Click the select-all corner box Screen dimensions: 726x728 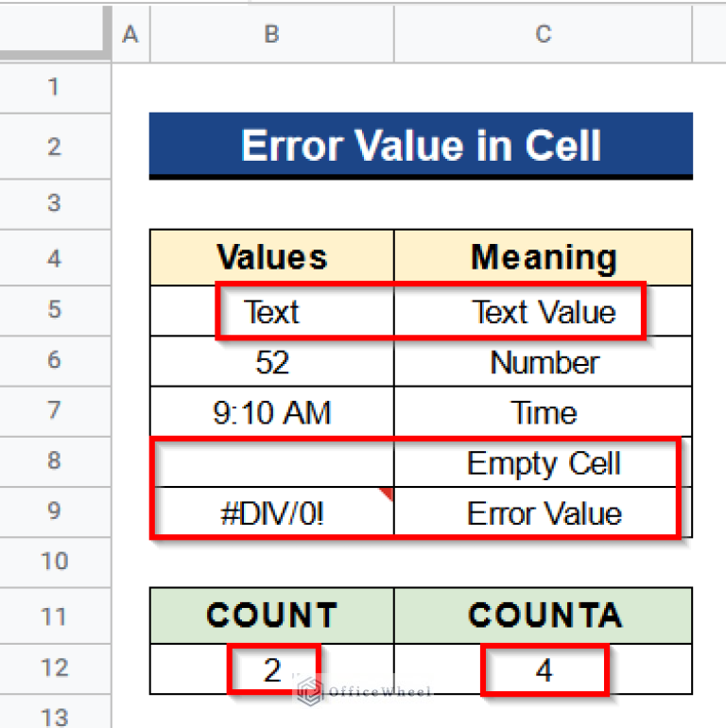coord(55,30)
